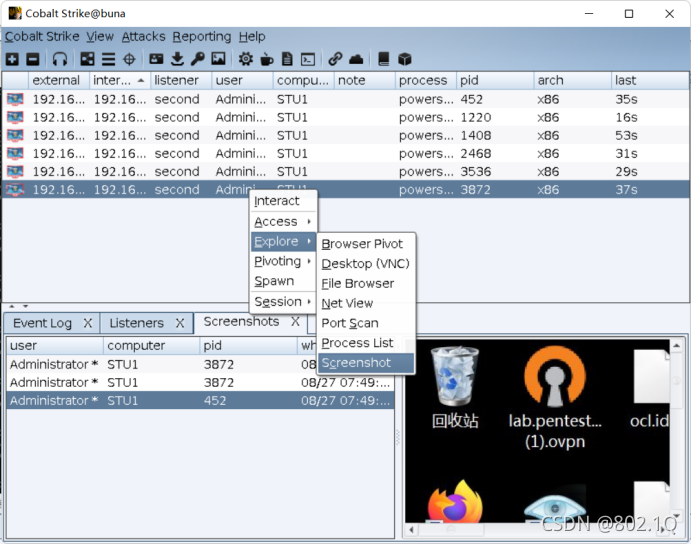Open Downloads arrow toolbar icon
This screenshot has height=545, width=692.
[x=177, y=59]
